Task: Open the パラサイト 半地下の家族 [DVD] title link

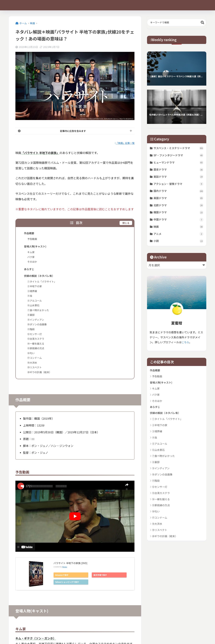Action: coord(70,563)
